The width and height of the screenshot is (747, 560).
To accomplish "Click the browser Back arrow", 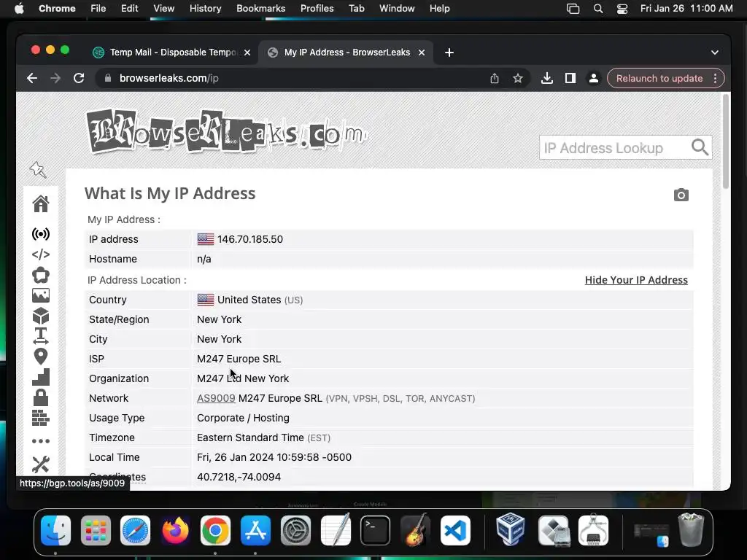I will tap(32, 78).
